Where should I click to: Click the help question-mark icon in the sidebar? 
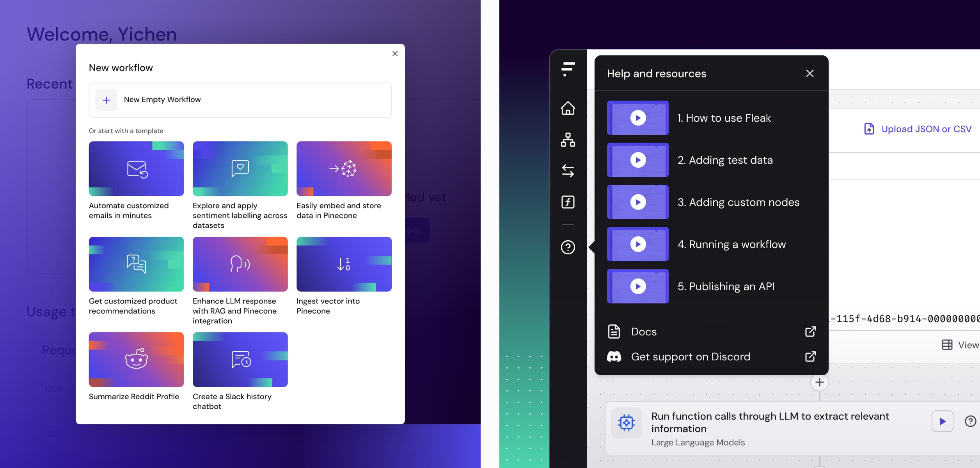click(568, 247)
